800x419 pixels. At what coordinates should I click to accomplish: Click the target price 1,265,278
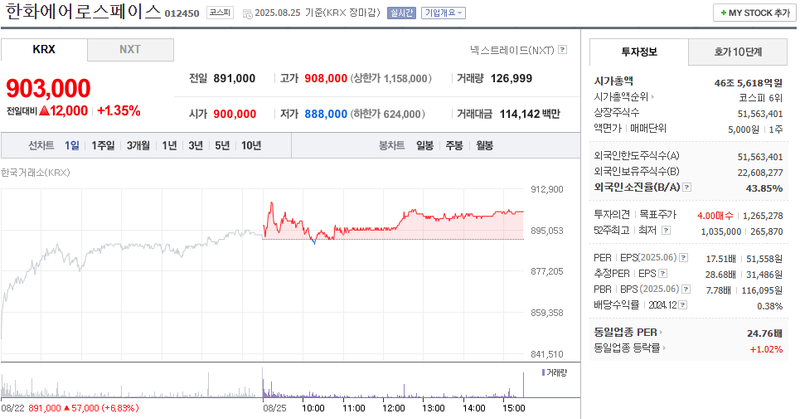pos(763,216)
